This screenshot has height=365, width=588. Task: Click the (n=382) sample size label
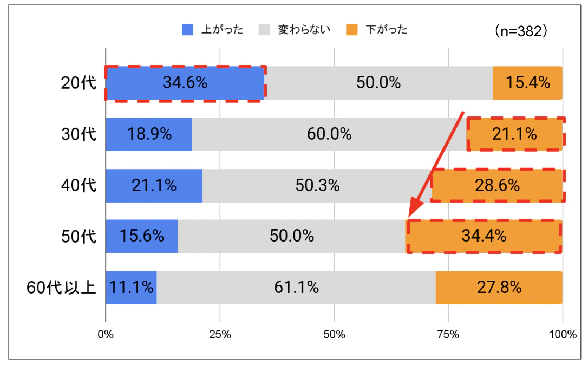pyautogui.click(x=521, y=31)
